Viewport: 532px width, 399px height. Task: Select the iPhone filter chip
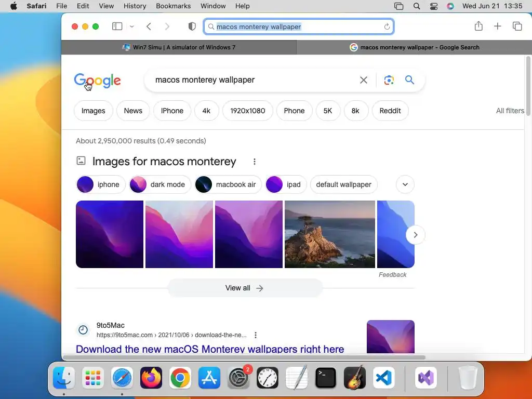coord(172,111)
